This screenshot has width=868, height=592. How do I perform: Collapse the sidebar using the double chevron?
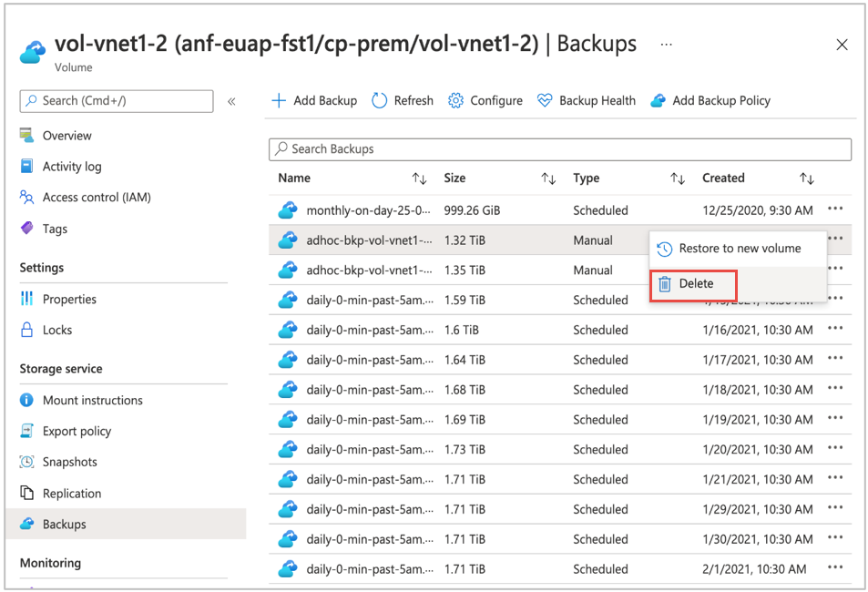pyautogui.click(x=231, y=102)
